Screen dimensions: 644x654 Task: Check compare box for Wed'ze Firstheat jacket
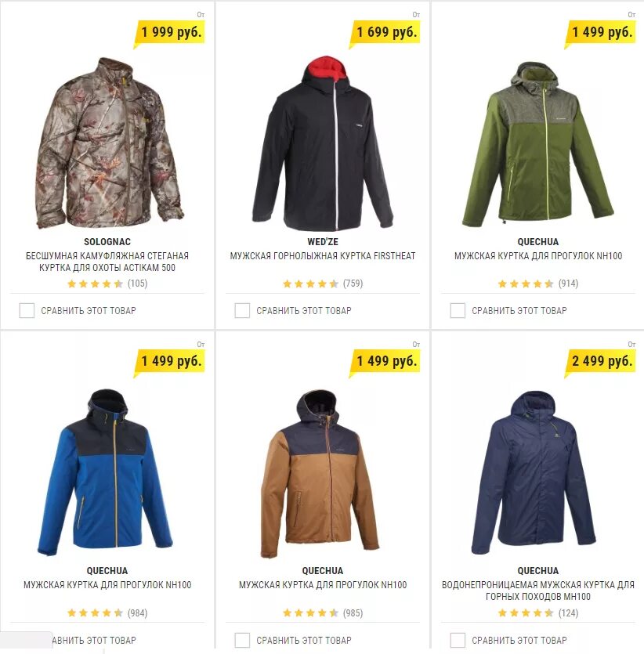[x=242, y=311]
